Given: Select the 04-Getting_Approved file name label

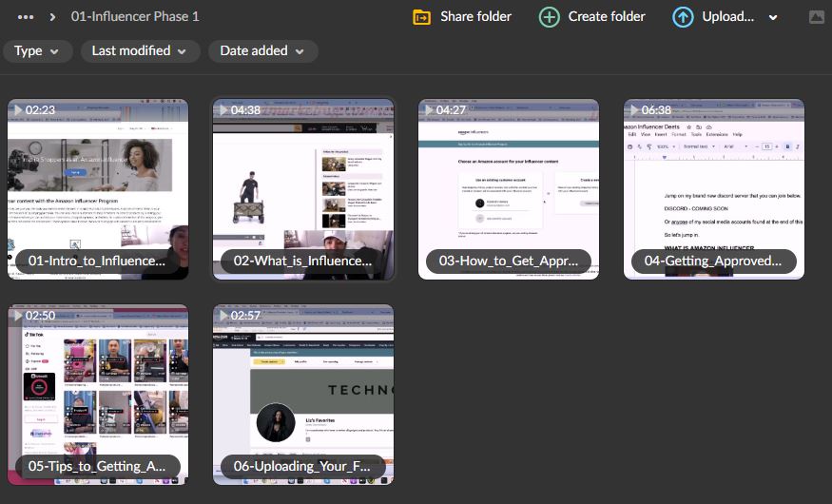Looking at the screenshot, I should pyautogui.click(x=713, y=261).
